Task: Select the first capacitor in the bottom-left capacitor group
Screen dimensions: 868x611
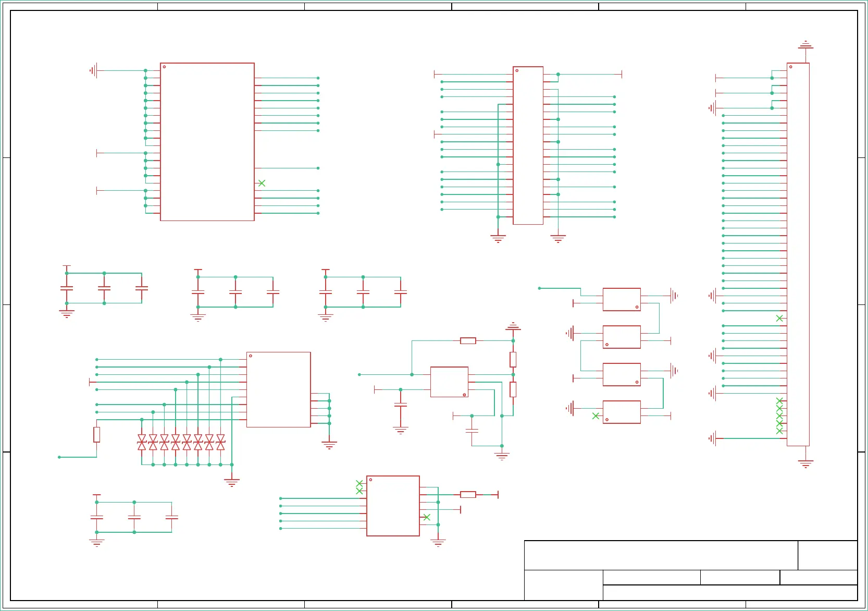Action: (x=97, y=517)
